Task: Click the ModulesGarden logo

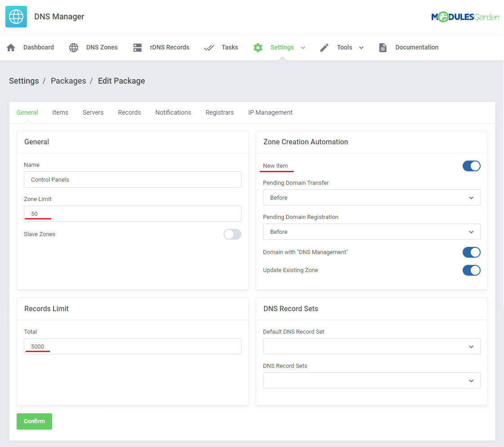Action: [465, 17]
